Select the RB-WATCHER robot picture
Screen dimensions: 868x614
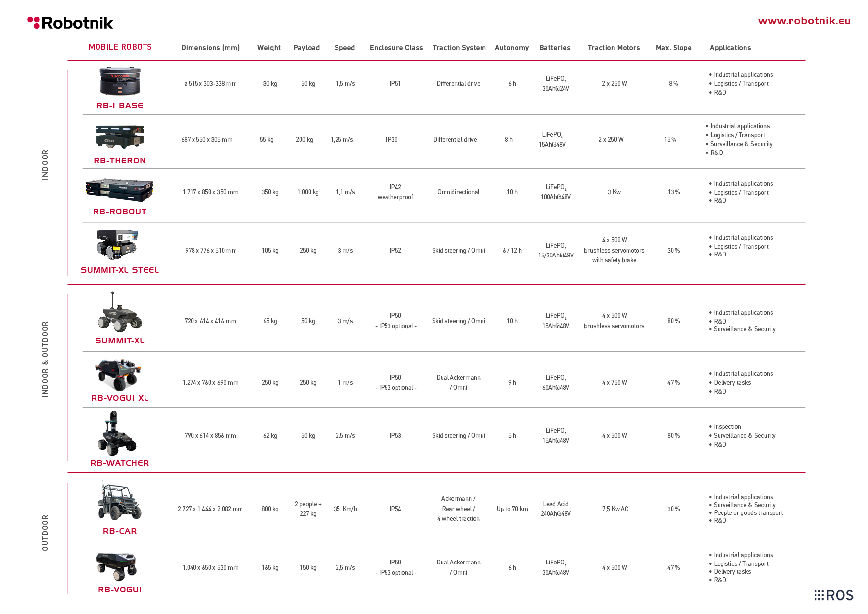(x=117, y=434)
